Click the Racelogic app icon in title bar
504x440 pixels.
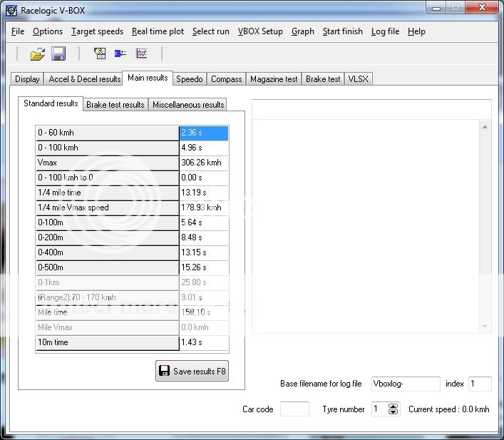[11, 10]
